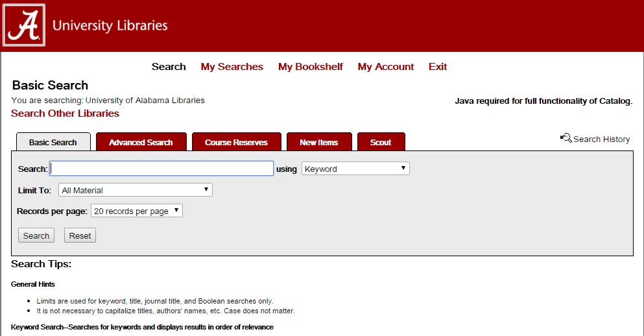Open the Search menu item

pyautogui.click(x=169, y=67)
